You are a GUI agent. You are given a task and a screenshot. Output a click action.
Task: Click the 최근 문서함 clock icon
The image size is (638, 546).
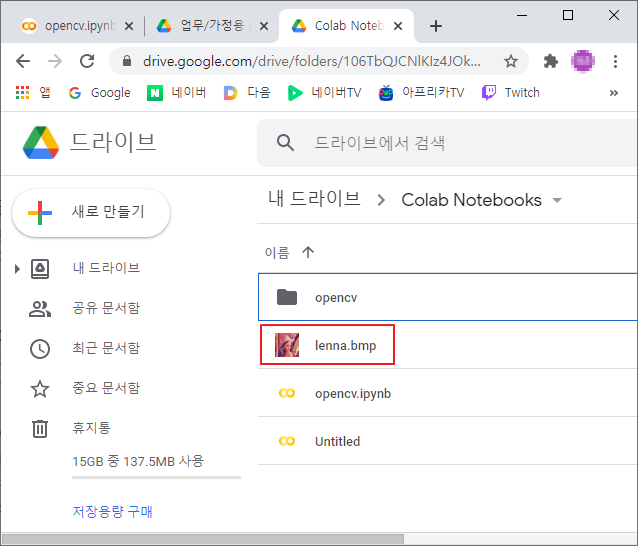40,349
